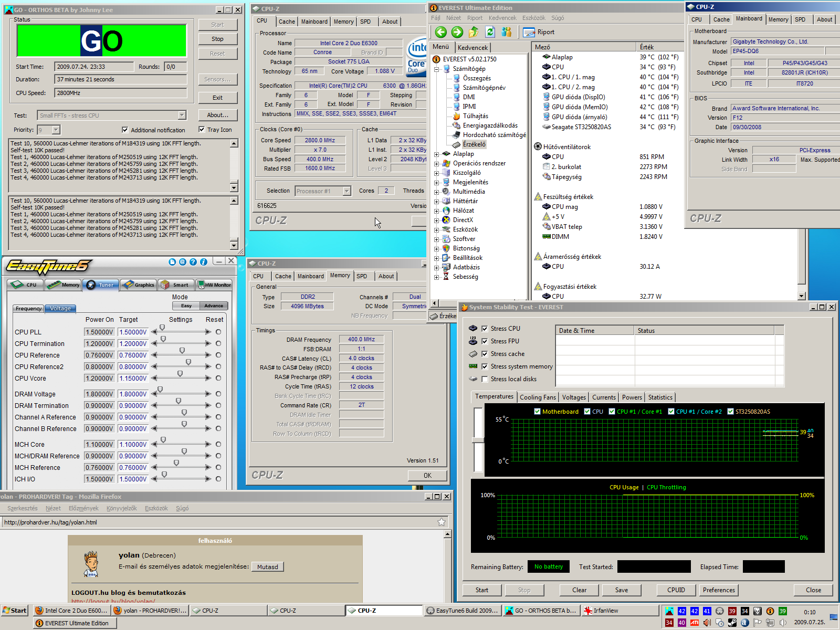Click the green forward arrow in EVEREST
Viewport: 840px width, 630px height.
pos(457,32)
